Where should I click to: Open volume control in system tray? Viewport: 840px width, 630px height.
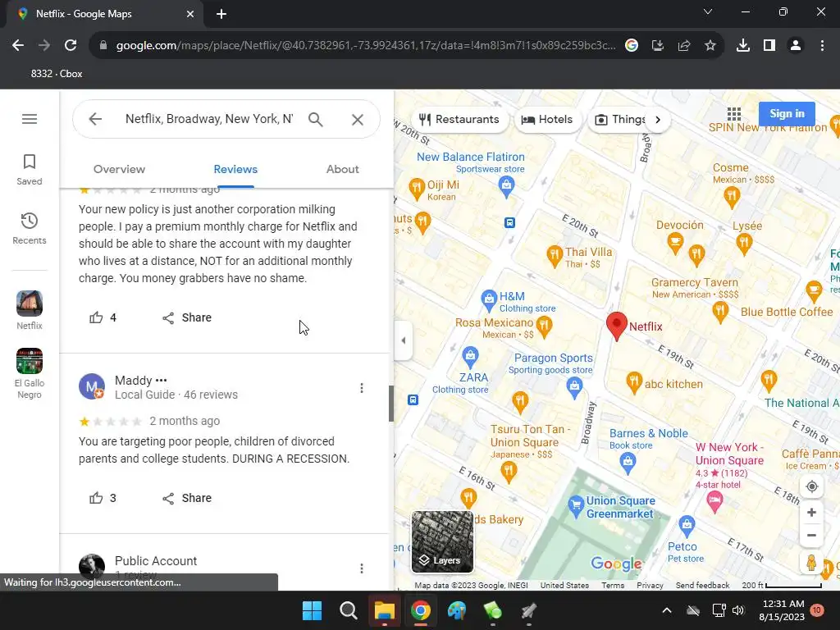tap(738, 610)
